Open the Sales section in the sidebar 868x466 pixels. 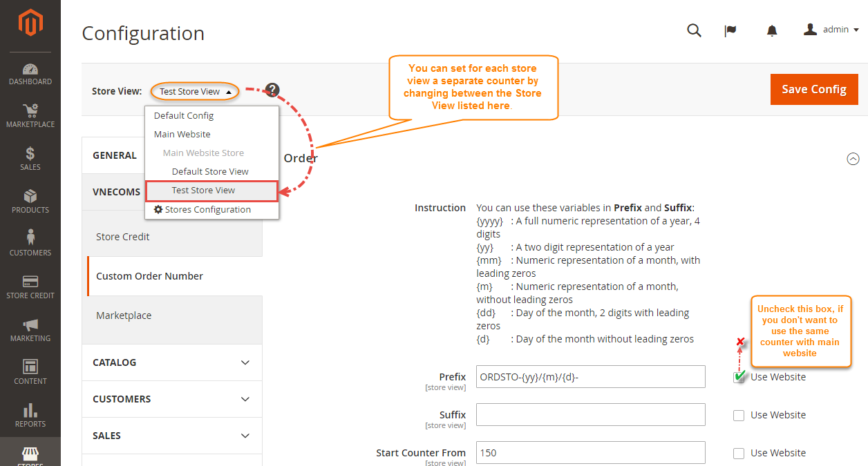[30, 159]
